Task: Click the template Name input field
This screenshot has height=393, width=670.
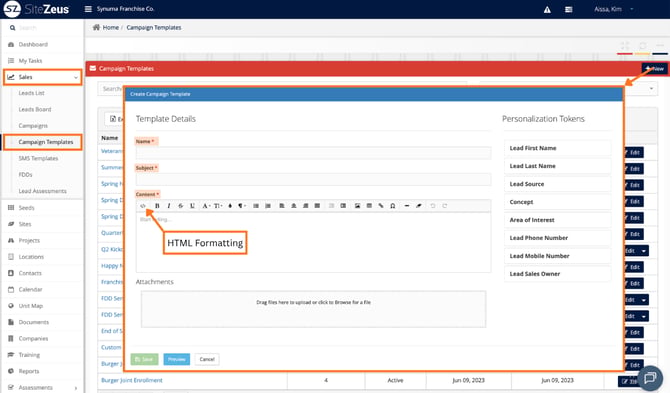Action: coord(313,153)
